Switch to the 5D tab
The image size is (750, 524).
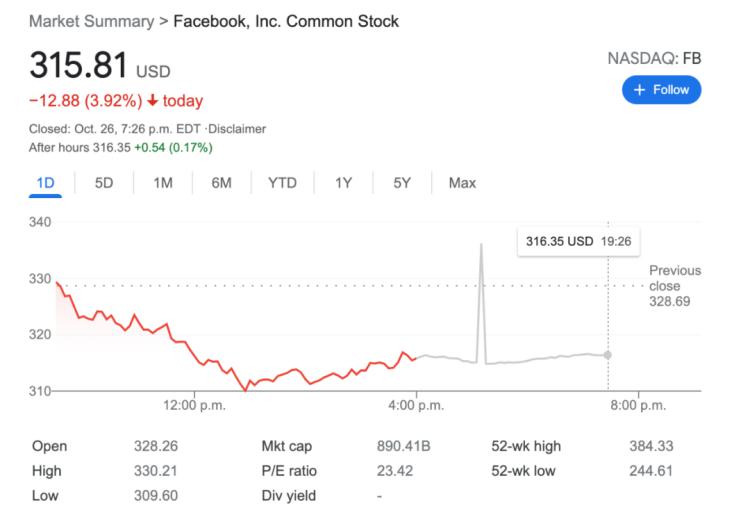104,183
